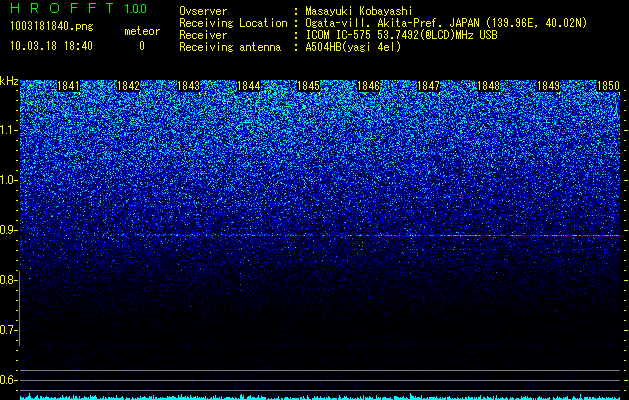Image resolution: width=629 pixels, height=400 pixels.
Task: Click the 1846 time marker
Action: click(x=368, y=86)
